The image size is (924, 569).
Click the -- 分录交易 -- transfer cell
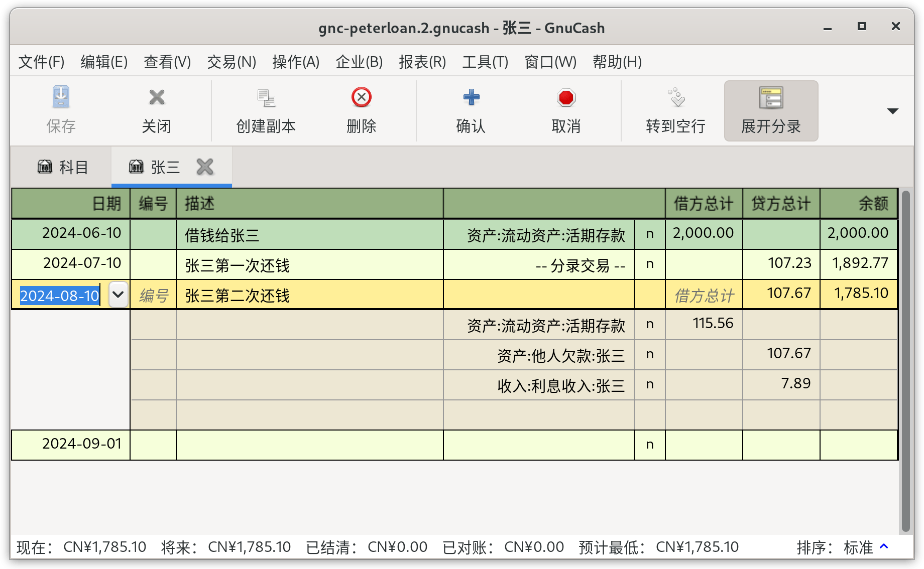pos(539,265)
